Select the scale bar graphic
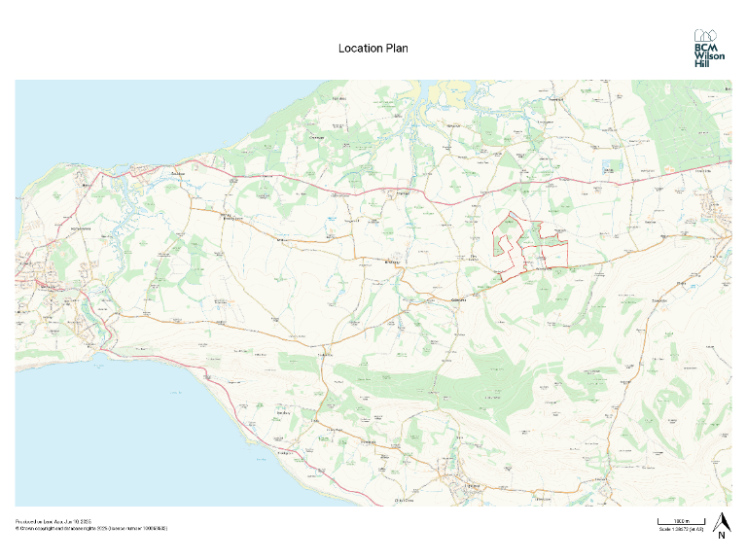Image resolution: width=747 pixels, height=560 pixels. click(x=675, y=521)
